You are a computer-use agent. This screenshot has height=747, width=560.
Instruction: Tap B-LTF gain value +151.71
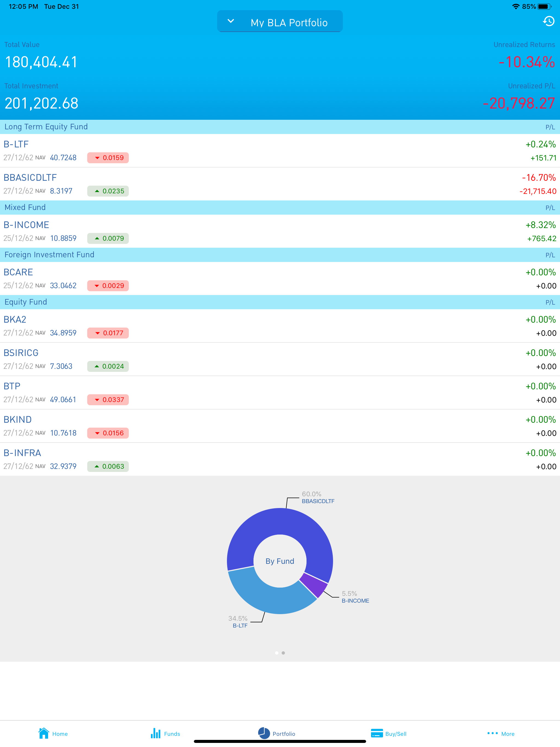coord(543,158)
